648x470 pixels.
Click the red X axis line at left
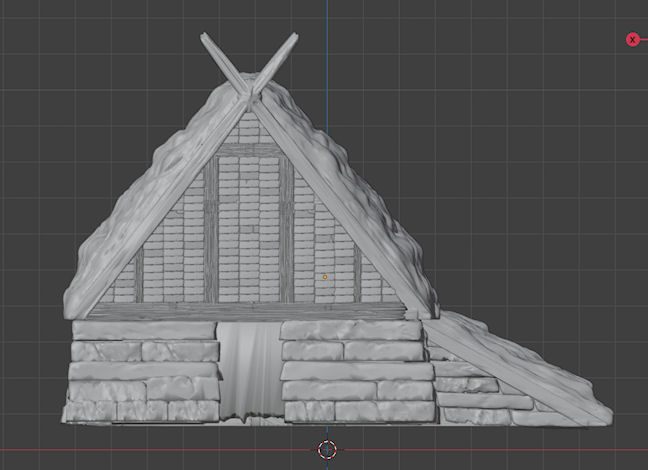(x=30, y=449)
